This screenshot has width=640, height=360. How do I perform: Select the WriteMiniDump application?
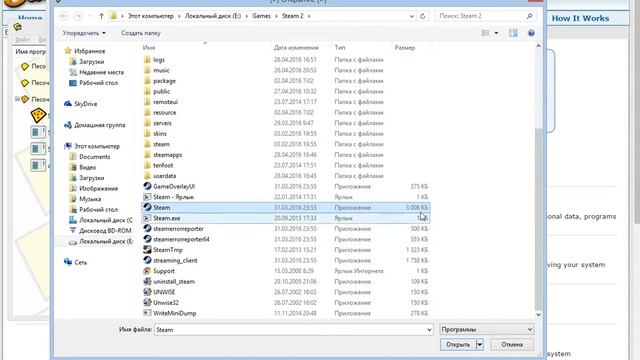[285, 313]
